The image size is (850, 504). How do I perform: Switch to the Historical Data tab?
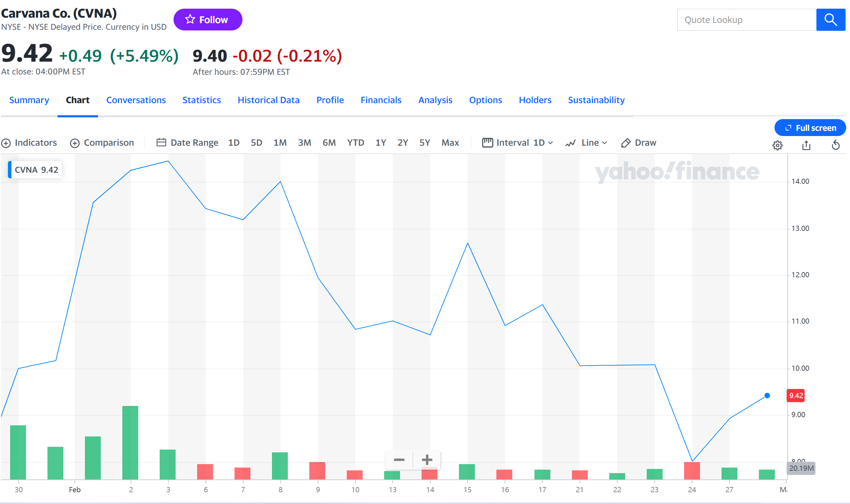point(268,100)
